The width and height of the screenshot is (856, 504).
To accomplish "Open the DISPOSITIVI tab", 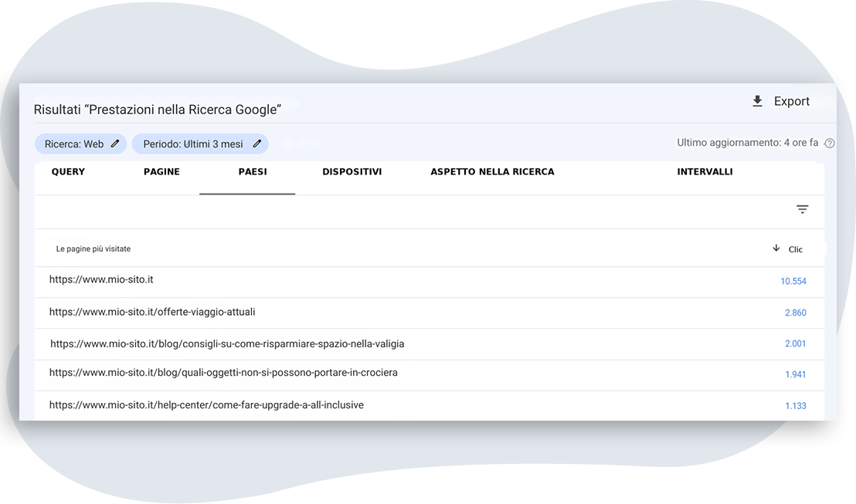I will point(352,172).
